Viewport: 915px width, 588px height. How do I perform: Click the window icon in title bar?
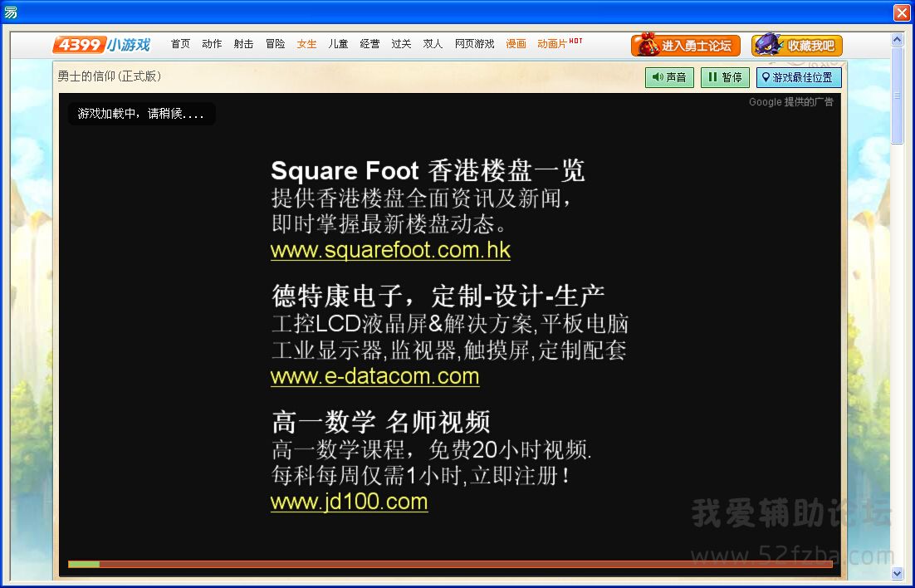pyautogui.click(x=11, y=12)
